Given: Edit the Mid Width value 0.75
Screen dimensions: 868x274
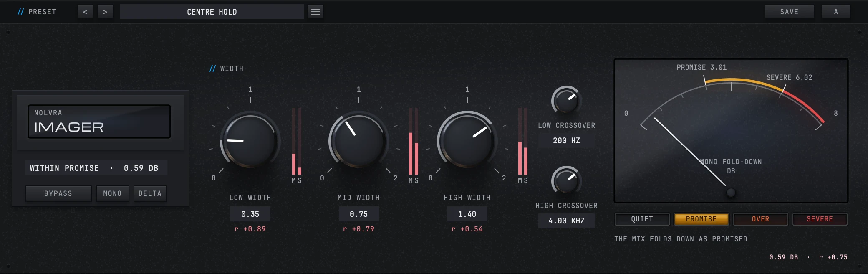Looking at the screenshot, I should (359, 214).
